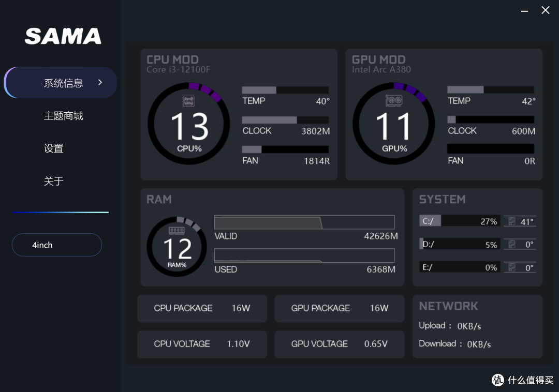Click the GPU clock value 600M
Screen dimensions: 559x392
point(523,131)
